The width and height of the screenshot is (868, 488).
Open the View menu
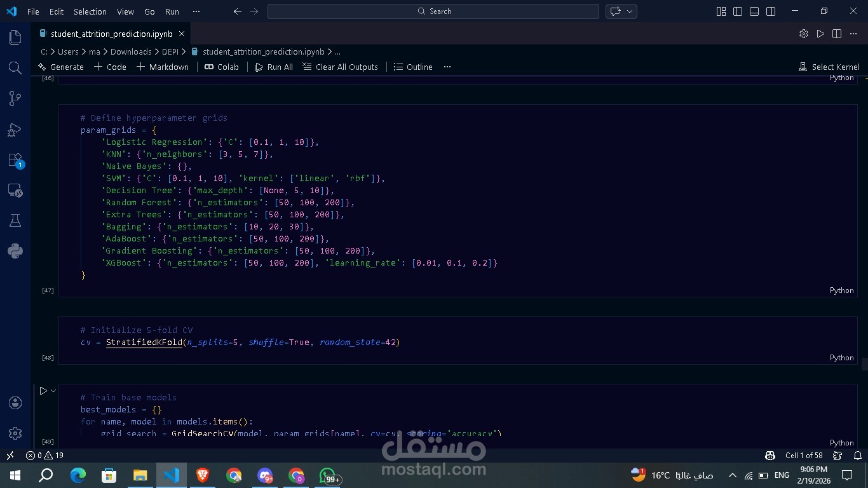126,11
